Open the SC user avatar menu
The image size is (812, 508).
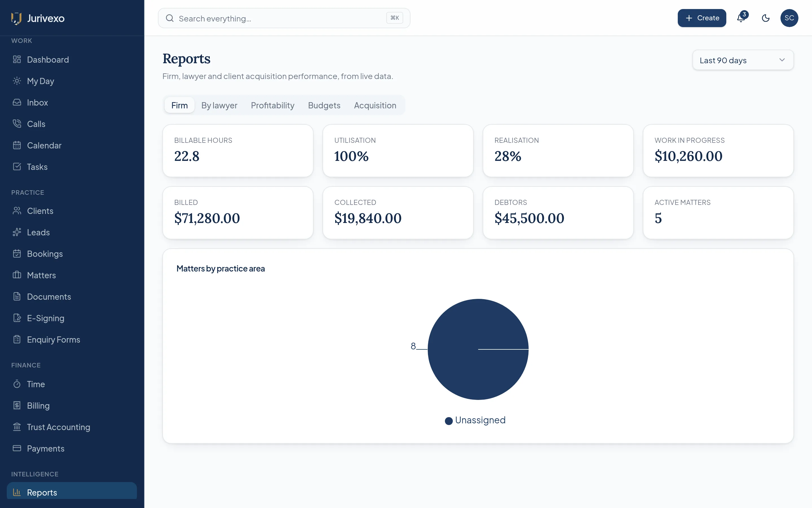(x=789, y=18)
